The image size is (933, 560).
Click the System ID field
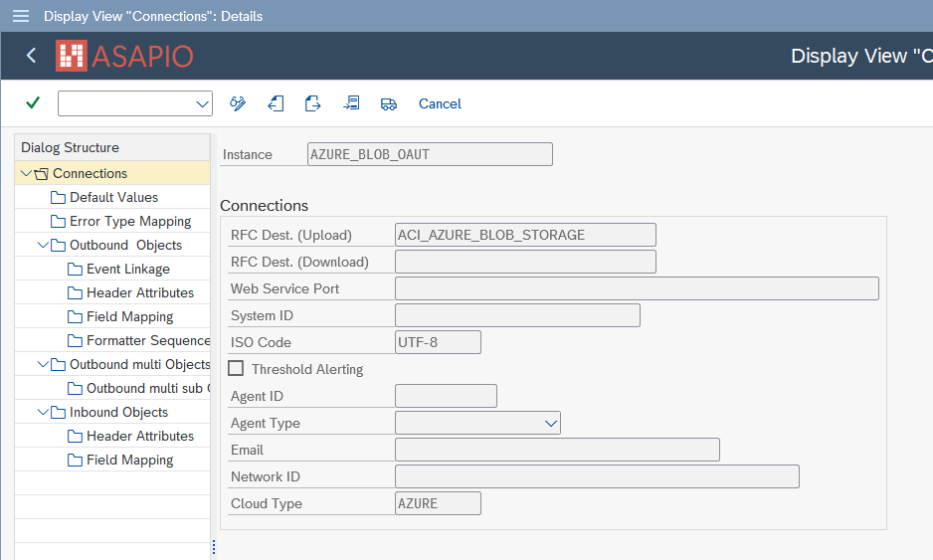tap(517, 315)
